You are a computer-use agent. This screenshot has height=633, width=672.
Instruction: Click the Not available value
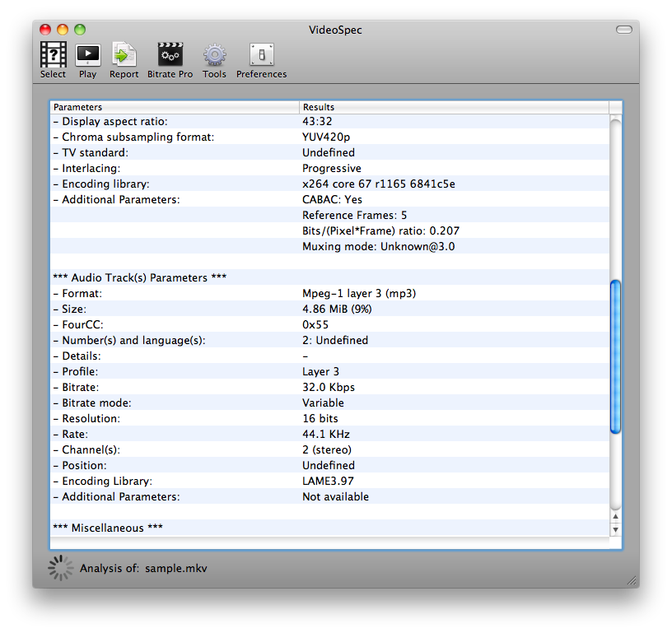click(335, 496)
